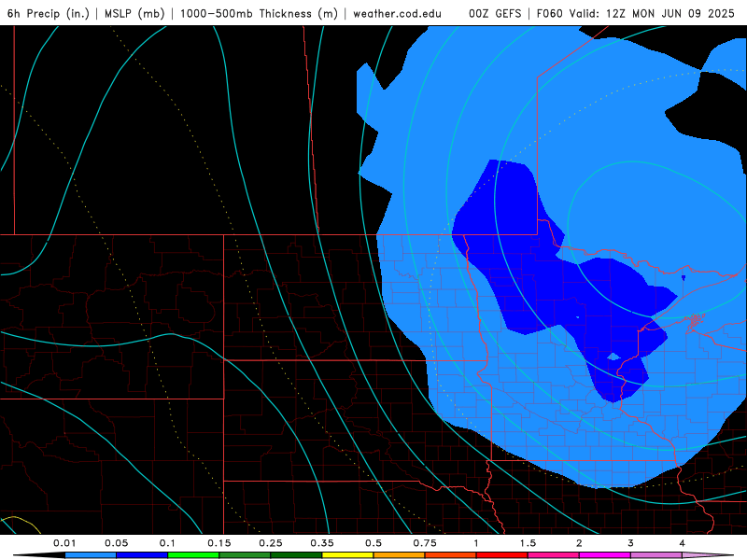Click the 'MSLP (mb)' header label
Viewport: 747px width, 560px height.
134,13
